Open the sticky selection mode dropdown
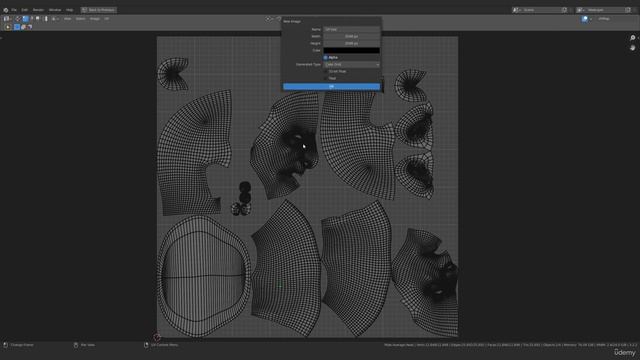The height and width of the screenshot is (360, 640). pos(56,19)
